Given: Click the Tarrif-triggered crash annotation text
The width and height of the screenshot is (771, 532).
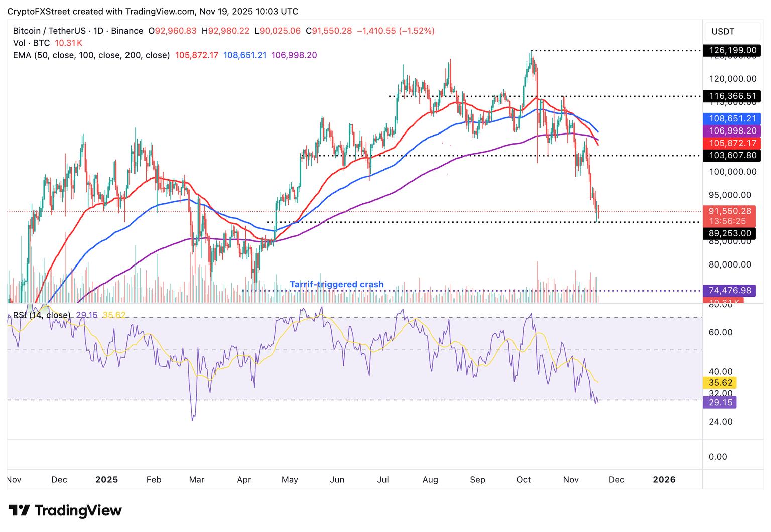Looking at the screenshot, I should (336, 285).
